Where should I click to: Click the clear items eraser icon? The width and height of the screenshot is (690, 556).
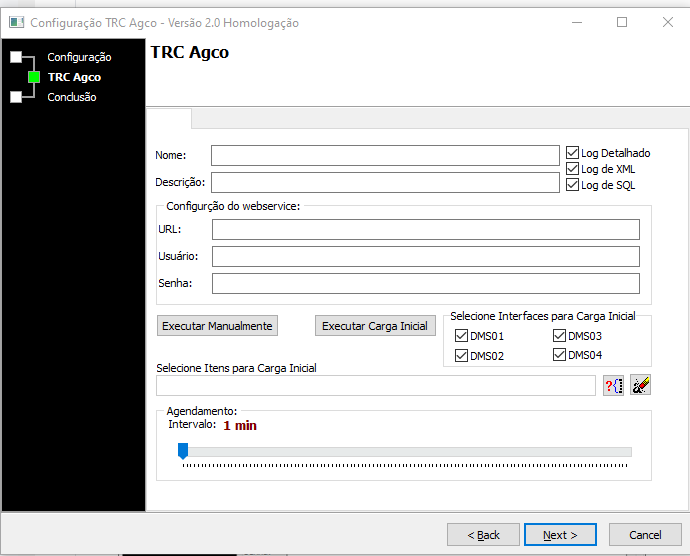[640, 385]
